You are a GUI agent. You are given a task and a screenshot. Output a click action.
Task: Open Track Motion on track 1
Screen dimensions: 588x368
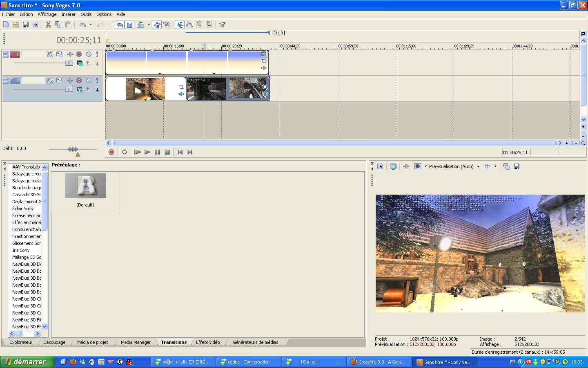coord(60,54)
